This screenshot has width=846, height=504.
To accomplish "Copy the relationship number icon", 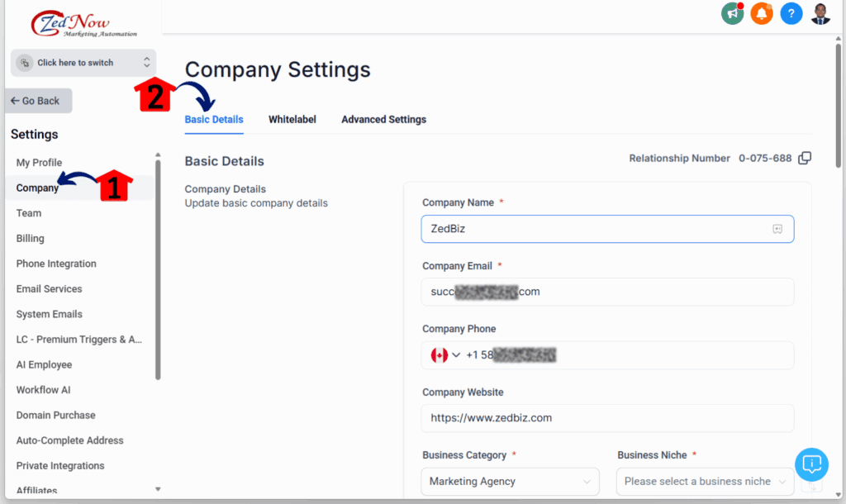I will coord(805,158).
